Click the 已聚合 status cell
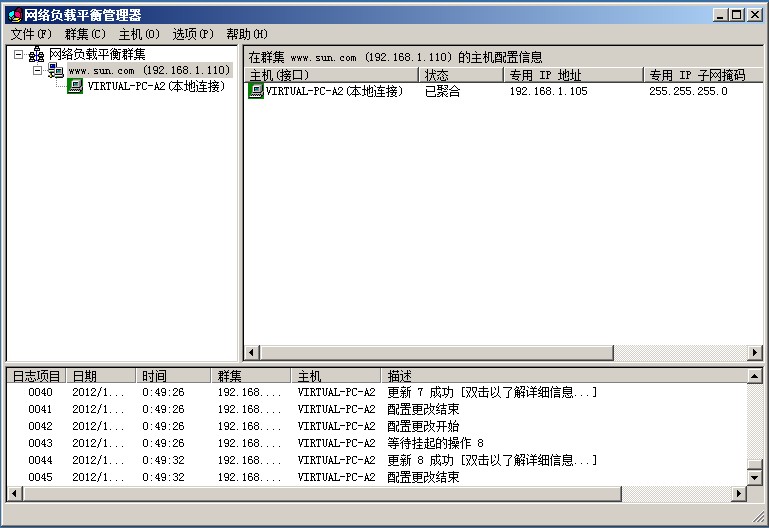The width and height of the screenshot is (769, 528). click(442, 91)
